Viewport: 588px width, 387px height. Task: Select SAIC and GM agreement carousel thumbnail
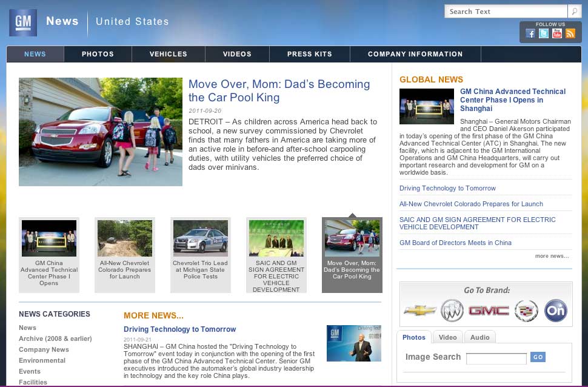(276, 255)
